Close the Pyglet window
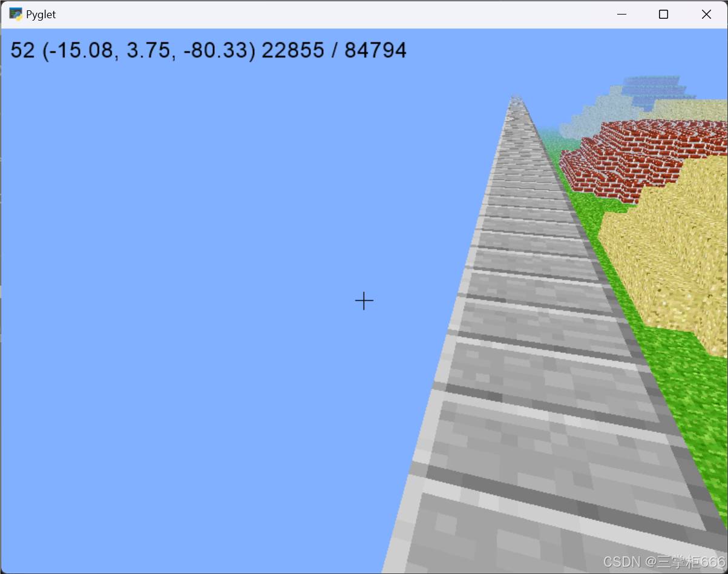728x574 pixels. [706, 15]
